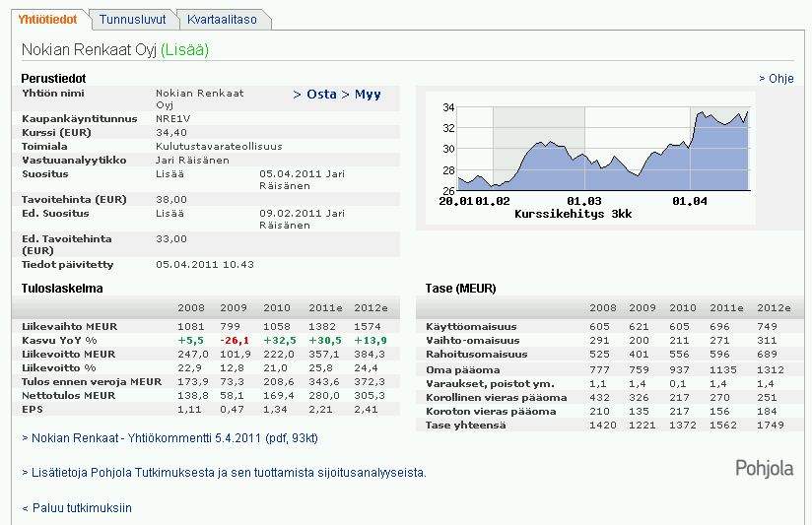
Task: Select the share price value 34,40
Action: pyautogui.click(x=171, y=133)
